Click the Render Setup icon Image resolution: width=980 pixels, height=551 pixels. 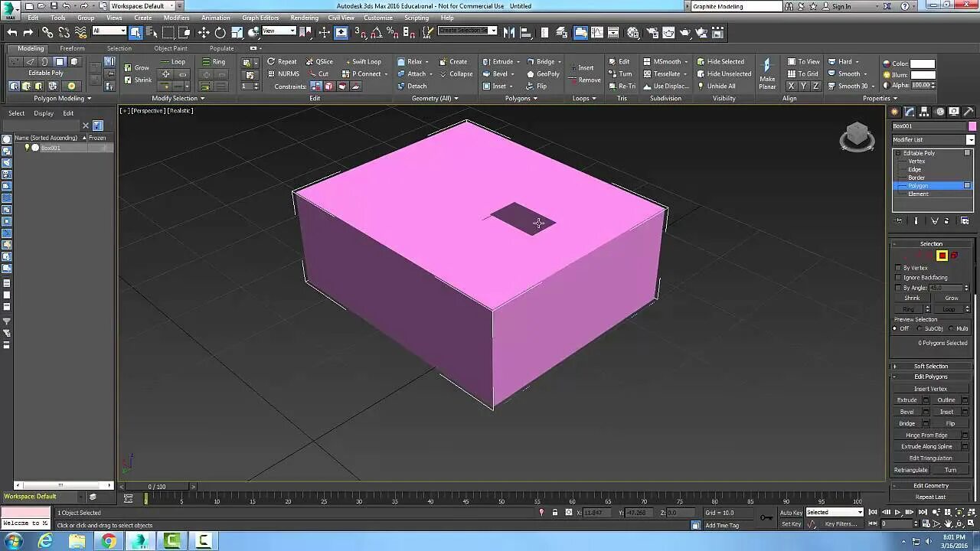(652, 32)
